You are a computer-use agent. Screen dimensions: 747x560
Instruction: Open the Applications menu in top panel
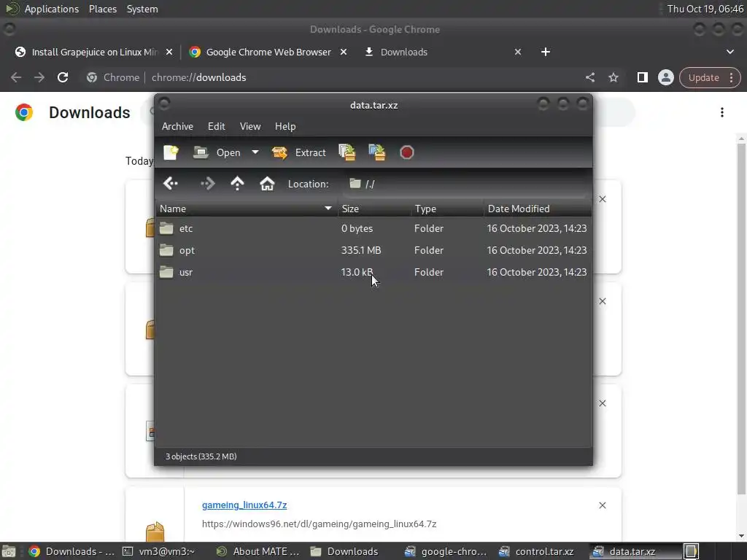point(52,9)
